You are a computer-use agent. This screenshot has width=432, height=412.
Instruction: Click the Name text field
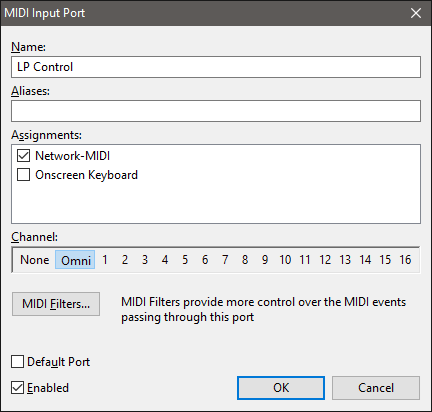pos(216,67)
